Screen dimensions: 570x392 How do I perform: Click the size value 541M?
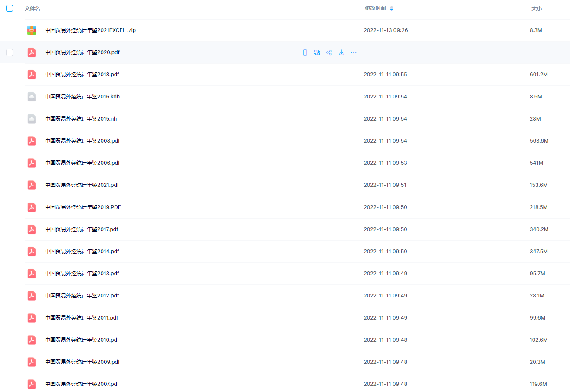coord(537,163)
